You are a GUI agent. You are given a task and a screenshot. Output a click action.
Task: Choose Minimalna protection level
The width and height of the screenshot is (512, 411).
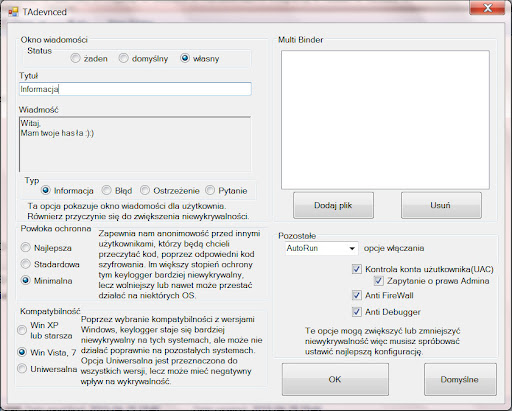click(25, 280)
